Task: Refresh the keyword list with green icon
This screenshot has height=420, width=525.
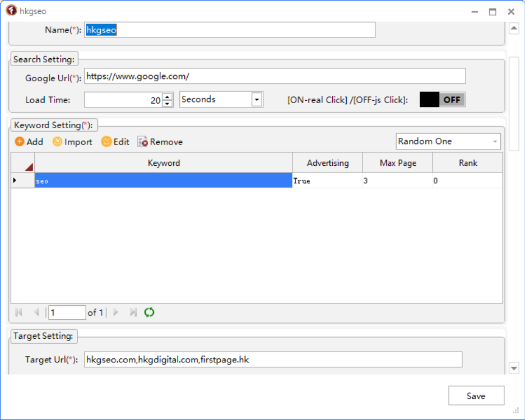Action: [149, 312]
